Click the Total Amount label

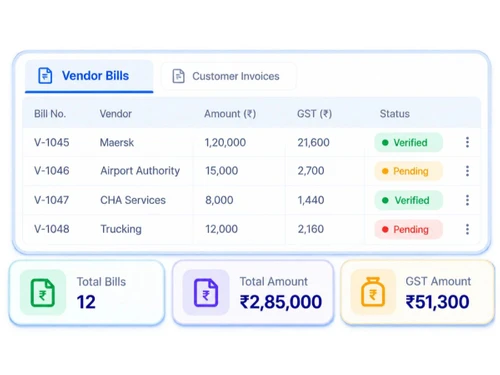tap(273, 282)
